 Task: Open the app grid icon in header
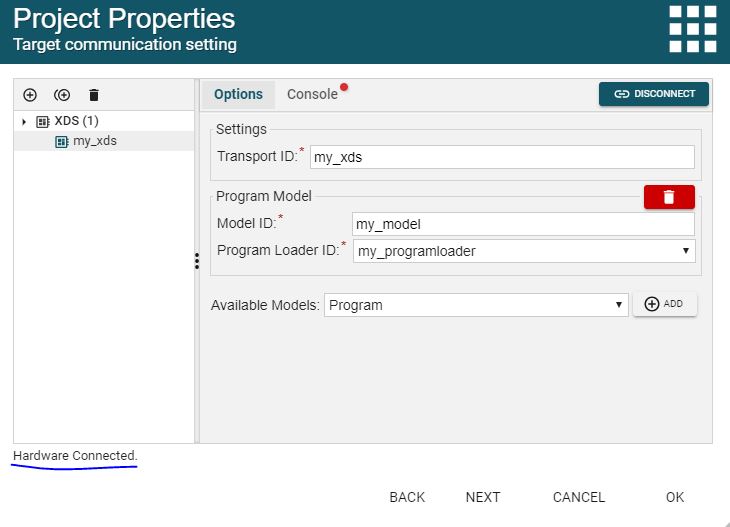coord(692,28)
